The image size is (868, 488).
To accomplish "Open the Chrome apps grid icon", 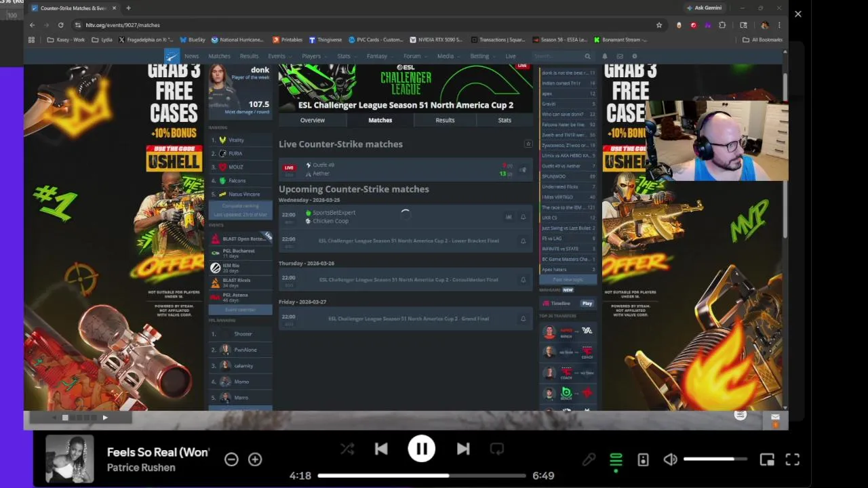I will coord(31,40).
